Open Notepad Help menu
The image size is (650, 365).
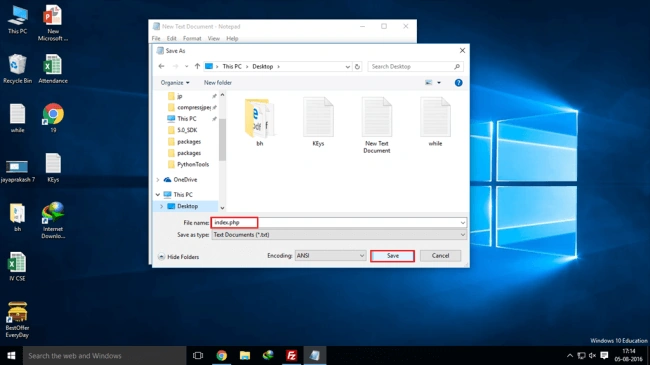232,38
